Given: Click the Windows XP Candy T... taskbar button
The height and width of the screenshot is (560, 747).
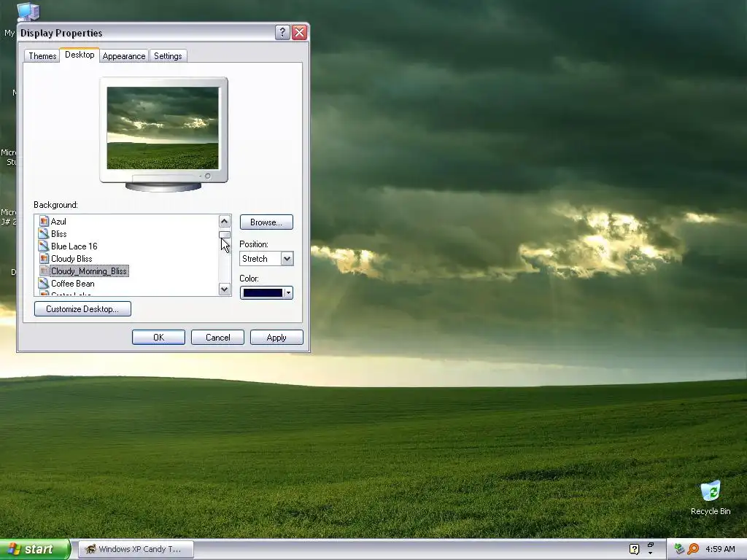Looking at the screenshot, I should (136, 549).
